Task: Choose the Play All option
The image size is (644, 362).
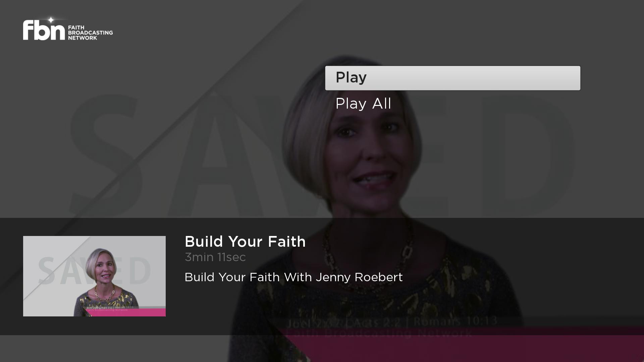Action: click(363, 104)
